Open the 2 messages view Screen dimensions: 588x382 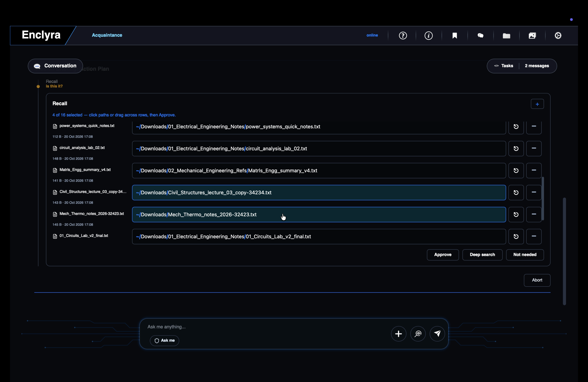coord(537,66)
